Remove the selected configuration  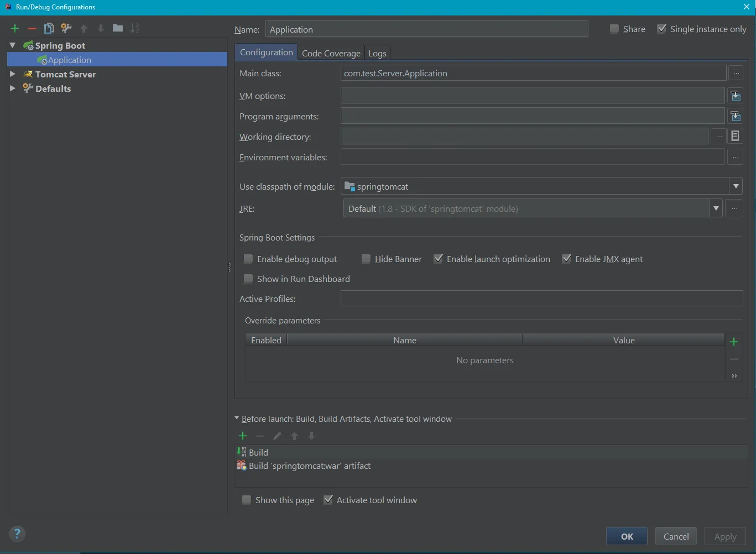(x=32, y=28)
